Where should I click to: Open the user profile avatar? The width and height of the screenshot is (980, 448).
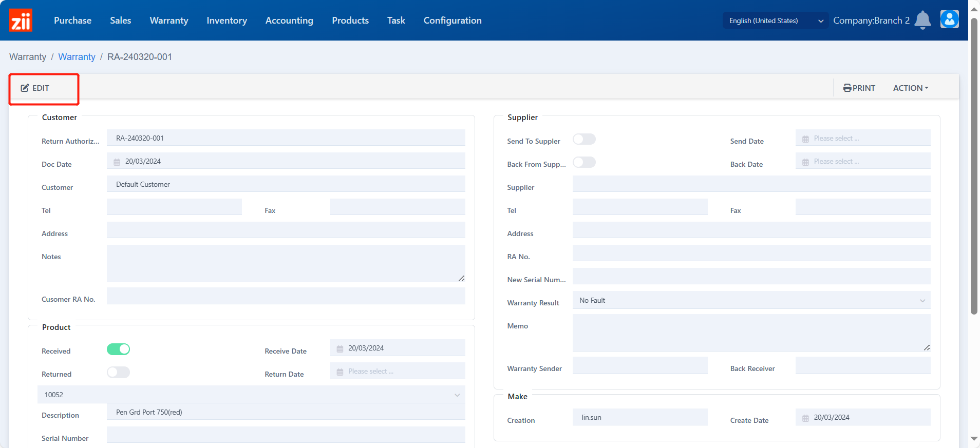(949, 20)
